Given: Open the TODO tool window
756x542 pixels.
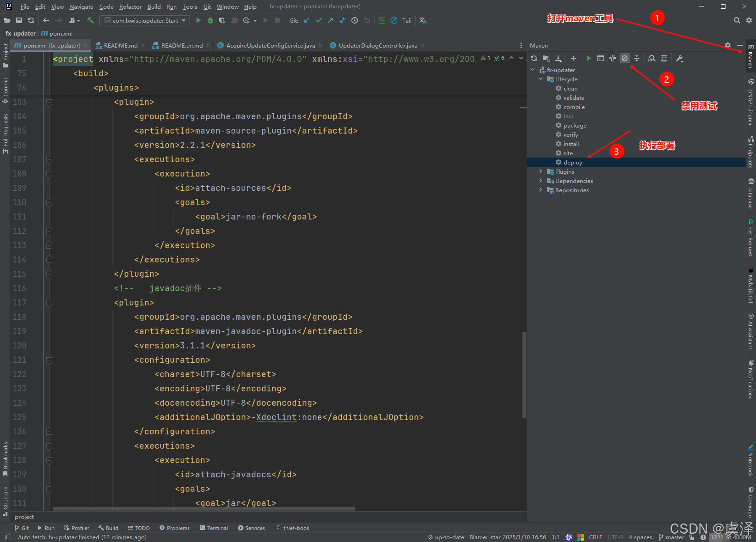Looking at the screenshot, I should 139,528.
